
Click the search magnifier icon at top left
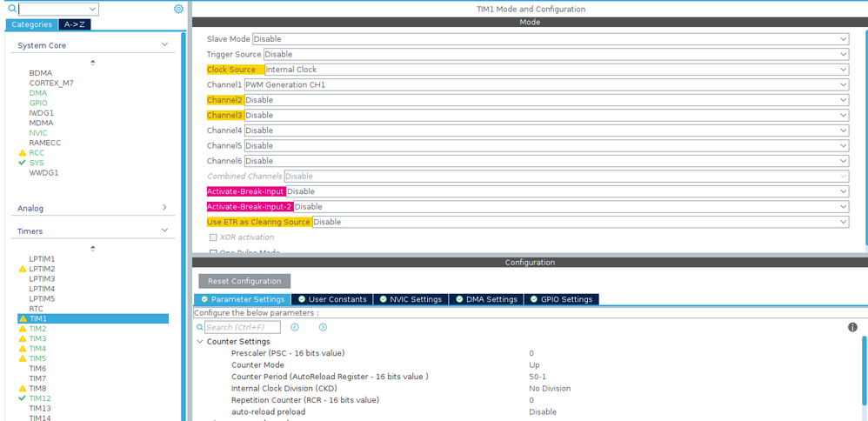pyautogui.click(x=11, y=9)
